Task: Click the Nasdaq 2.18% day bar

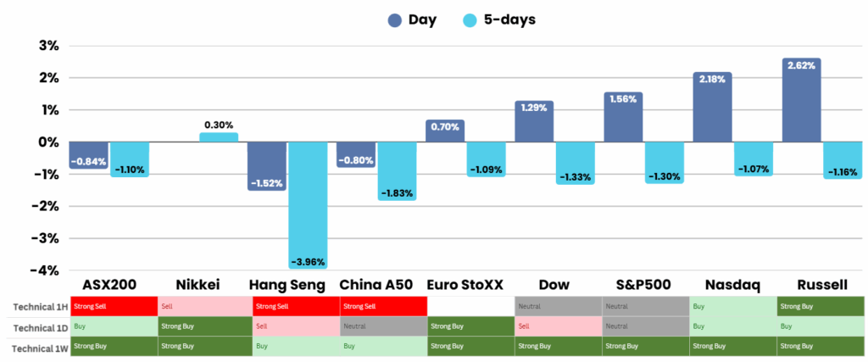Action: (x=712, y=107)
